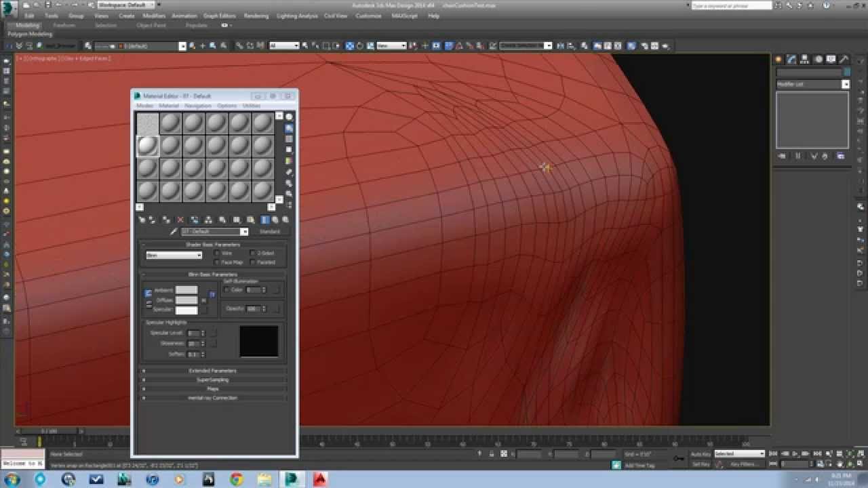Screen dimensions: 868x488
Task: Click the Opacity value field
Action: coord(253,309)
